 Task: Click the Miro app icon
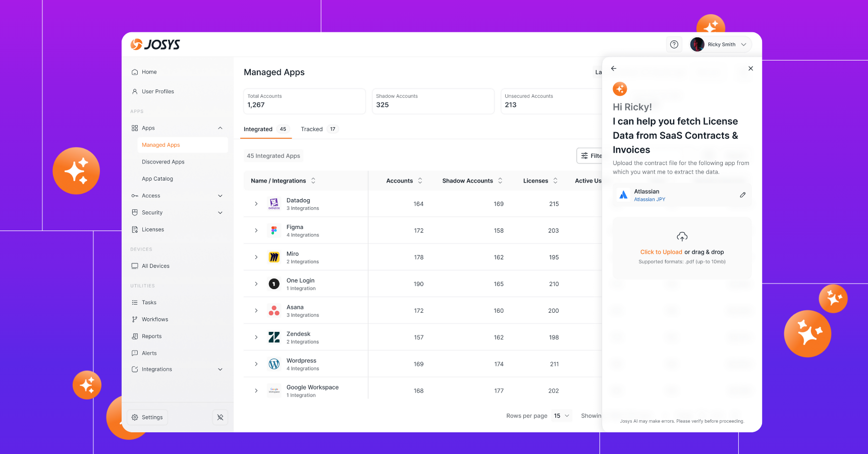point(274,257)
